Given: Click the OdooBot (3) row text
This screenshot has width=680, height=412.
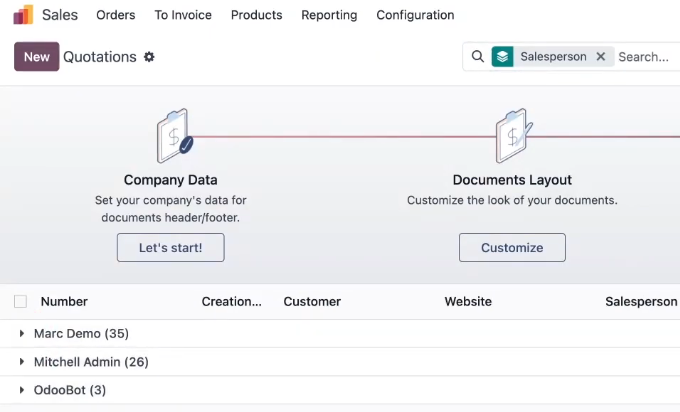Looking at the screenshot, I should point(70,390).
